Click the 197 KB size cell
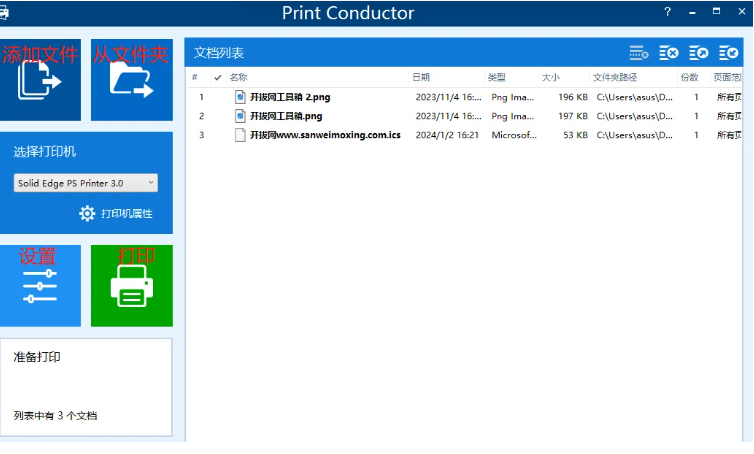This screenshot has height=454, width=754. [573, 116]
